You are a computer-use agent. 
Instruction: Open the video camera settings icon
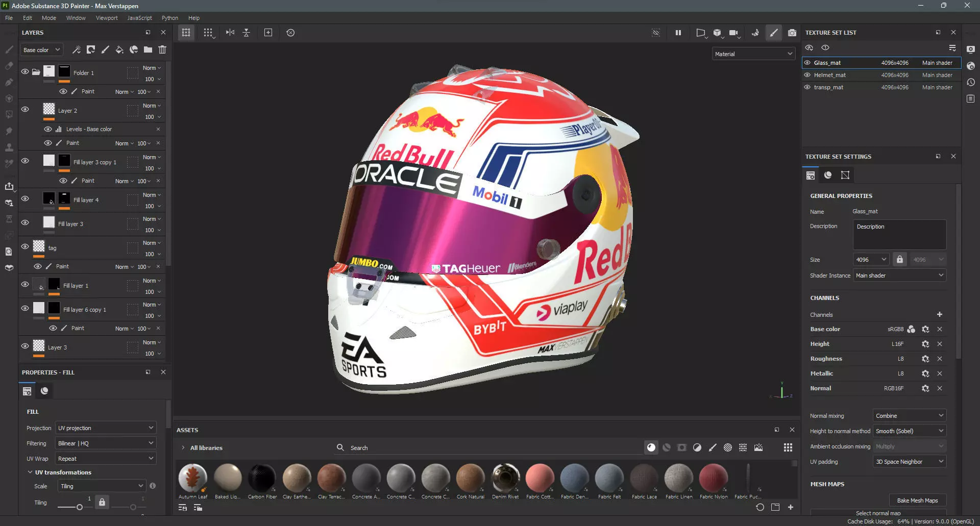[x=733, y=33]
